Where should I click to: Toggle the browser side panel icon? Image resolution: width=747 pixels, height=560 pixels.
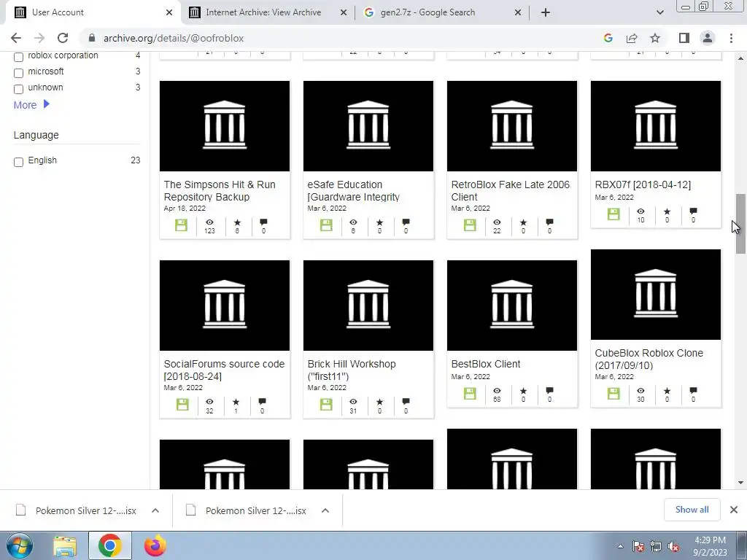pos(684,38)
